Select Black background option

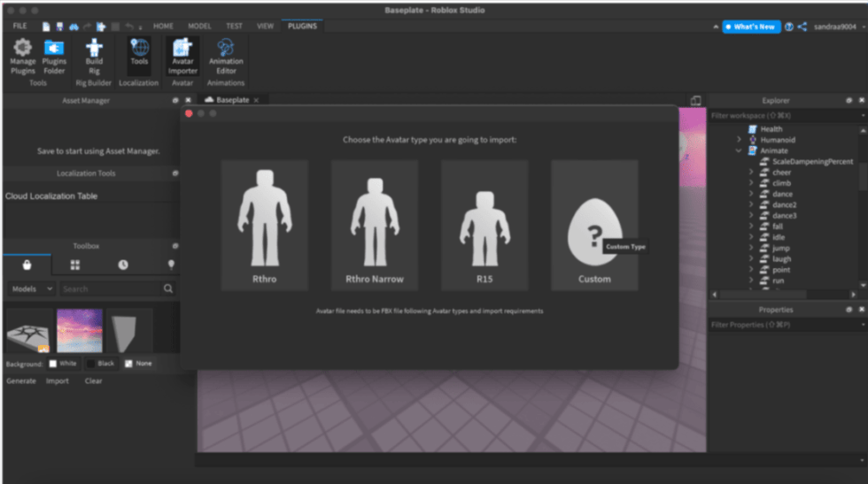(100, 364)
